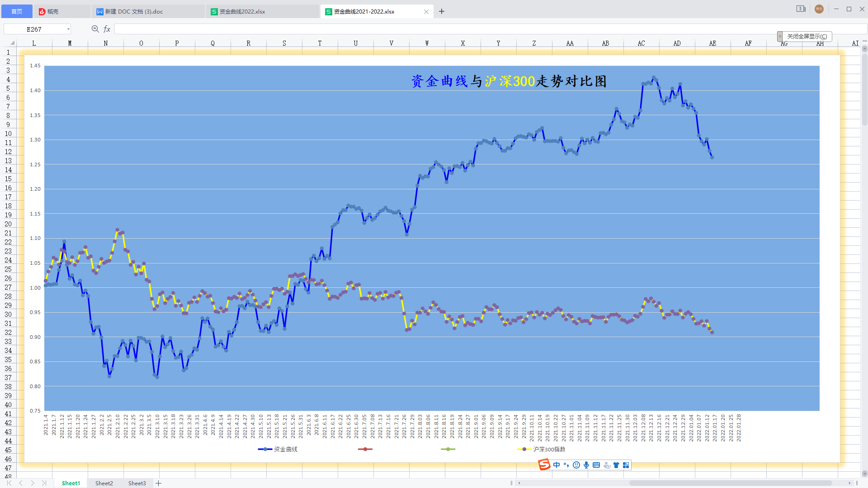Click the fx insert function icon
Viewport: 868px width, 488px height.
107,29
